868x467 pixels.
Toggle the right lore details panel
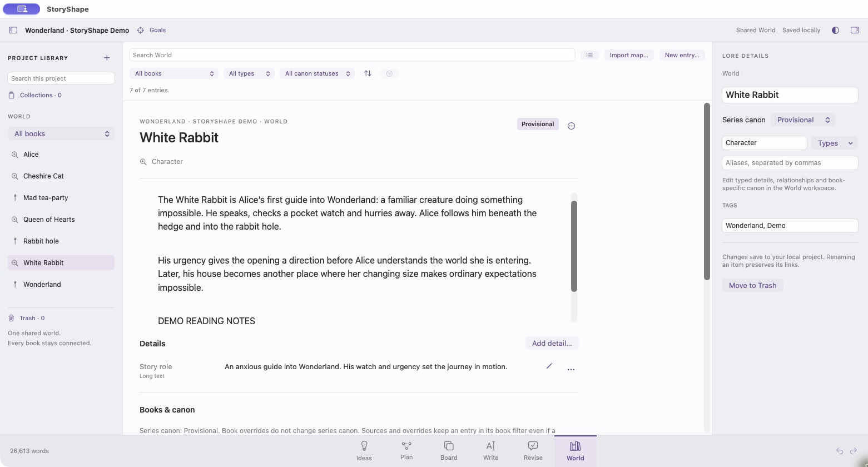click(855, 30)
